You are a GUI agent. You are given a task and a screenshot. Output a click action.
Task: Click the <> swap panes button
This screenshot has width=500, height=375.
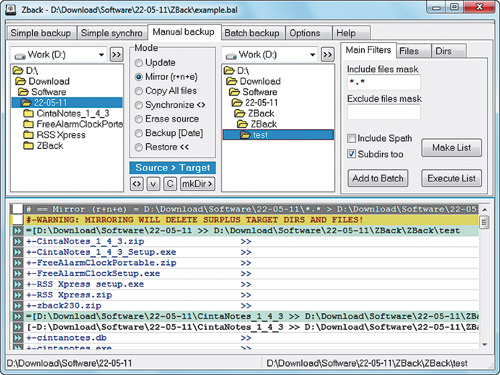[x=137, y=184]
